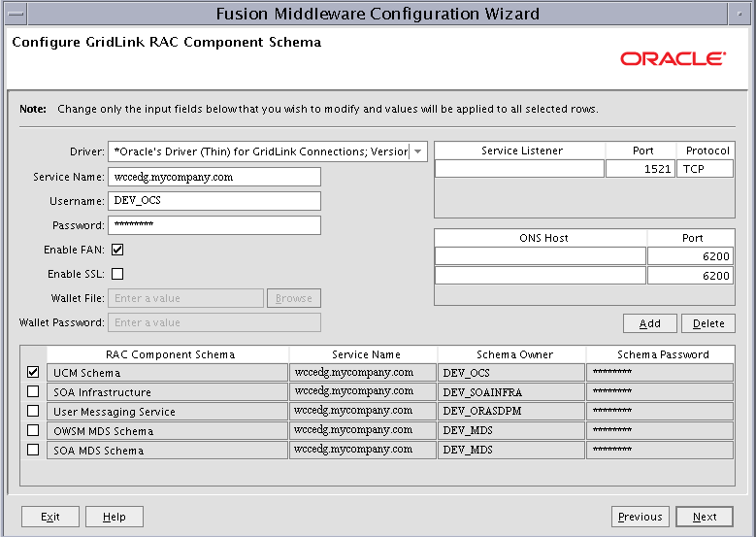Check the SOA MDS Schema row checkbox

[x=33, y=450]
